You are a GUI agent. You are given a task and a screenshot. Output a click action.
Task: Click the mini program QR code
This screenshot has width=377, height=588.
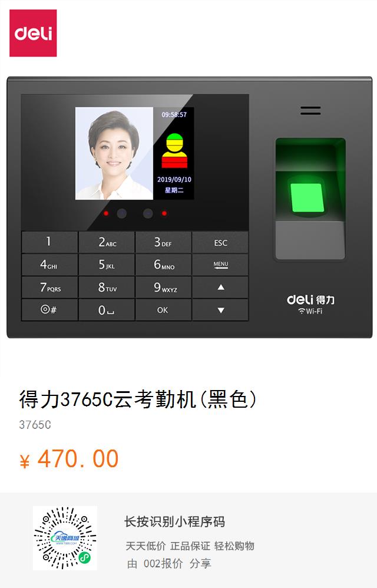(65, 538)
